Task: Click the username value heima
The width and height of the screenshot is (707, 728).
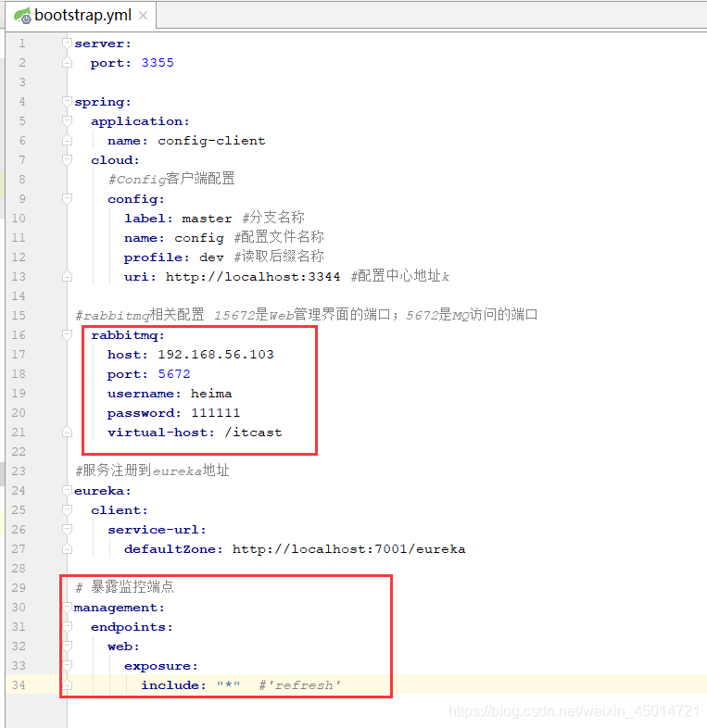Action: 211,394
